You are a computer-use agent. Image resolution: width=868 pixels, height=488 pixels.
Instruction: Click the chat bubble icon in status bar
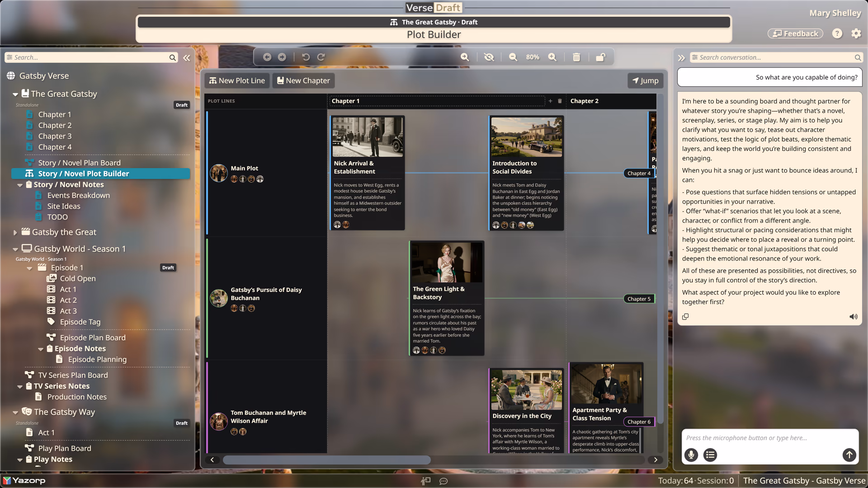coord(443,481)
